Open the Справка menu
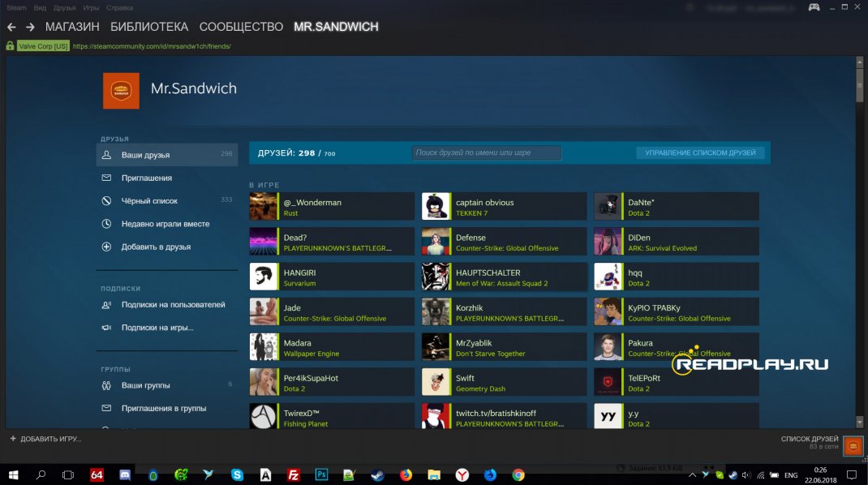 (x=119, y=8)
